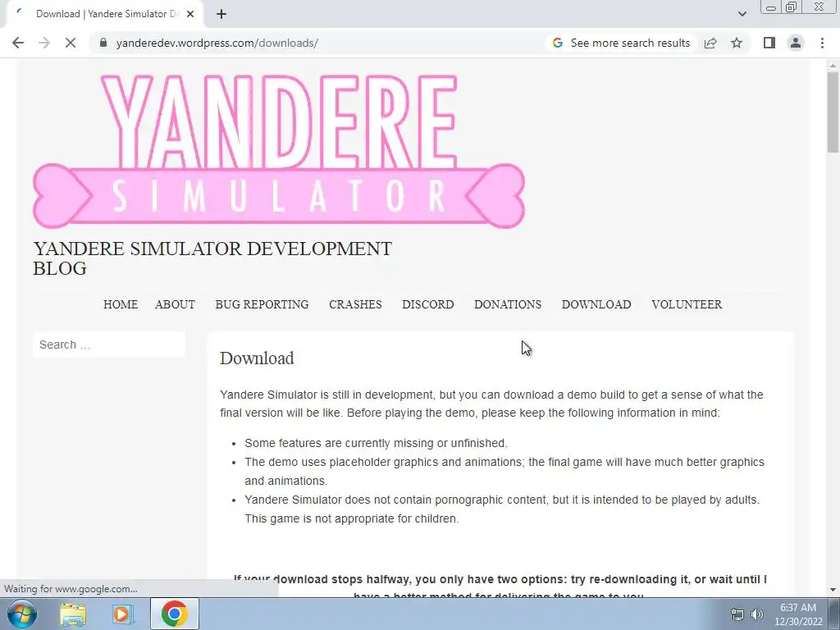Open the VOLUNTEER page
Image resolution: width=840 pixels, height=630 pixels.
coord(687,304)
